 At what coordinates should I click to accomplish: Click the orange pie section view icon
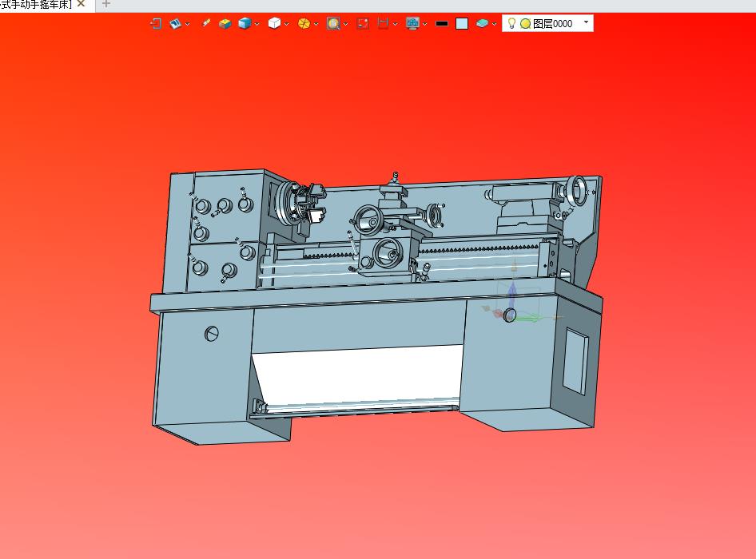(x=304, y=23)
